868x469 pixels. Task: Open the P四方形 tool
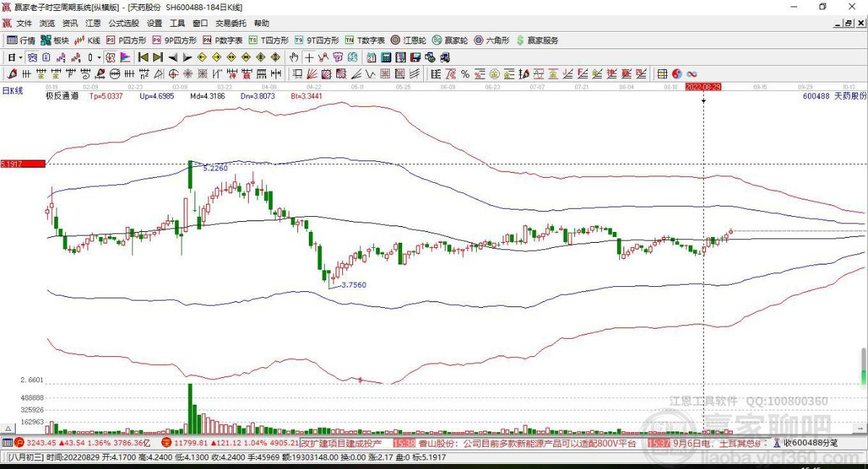(127, 40)
